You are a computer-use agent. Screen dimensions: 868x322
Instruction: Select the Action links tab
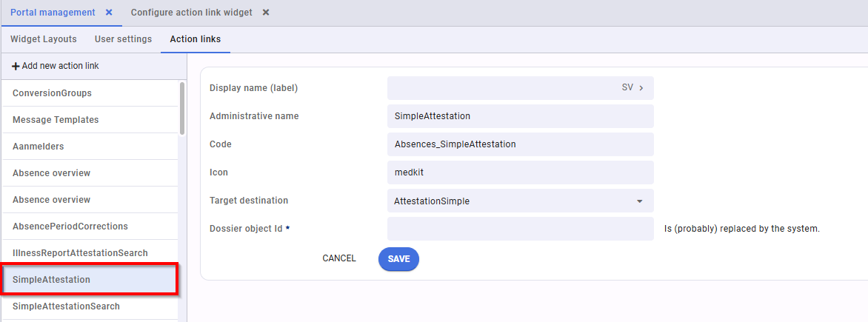pyautogui.click(x=195, y=39)
